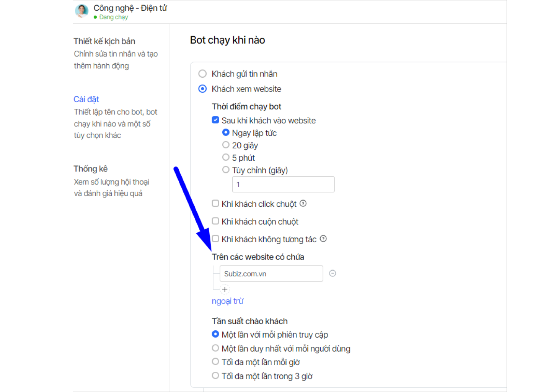Select Khách xem website option
The height and width of the screenshot is (392, 551).
203,89
